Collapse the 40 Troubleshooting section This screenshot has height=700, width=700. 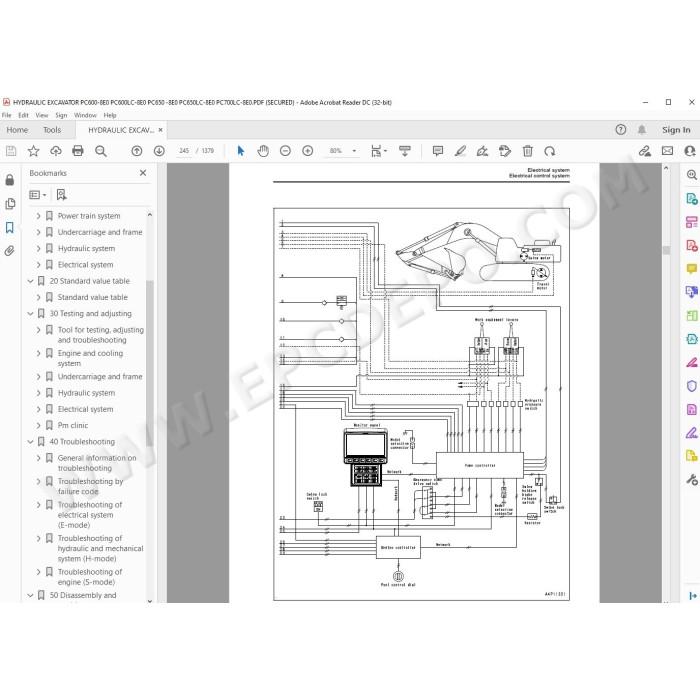coord(30,442)
